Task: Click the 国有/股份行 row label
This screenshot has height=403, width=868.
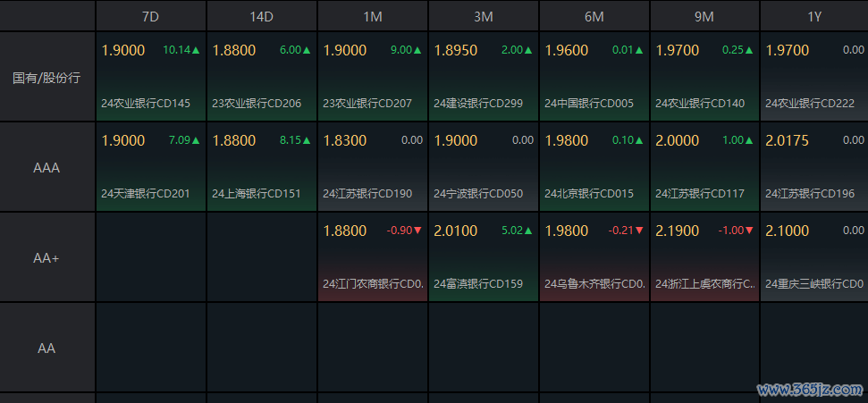Action: 47,77
